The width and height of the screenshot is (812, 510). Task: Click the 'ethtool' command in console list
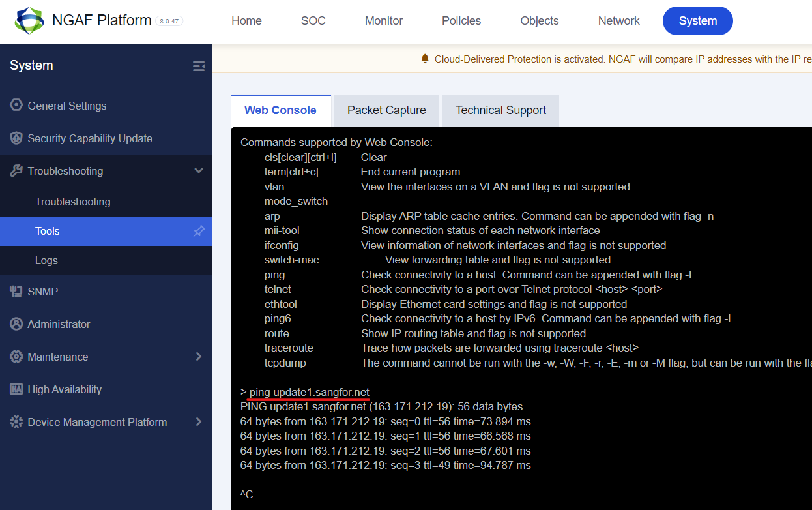pos(280,304)
